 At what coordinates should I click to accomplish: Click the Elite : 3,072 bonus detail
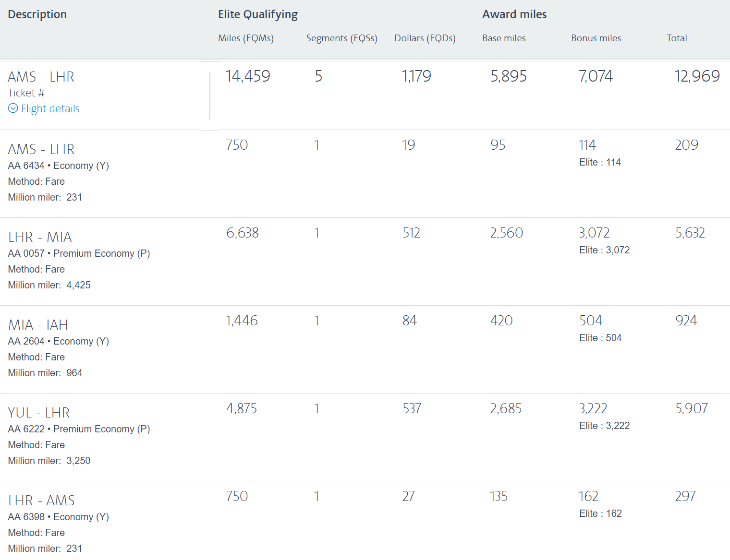pyautogui.click(x=604, y=250)
